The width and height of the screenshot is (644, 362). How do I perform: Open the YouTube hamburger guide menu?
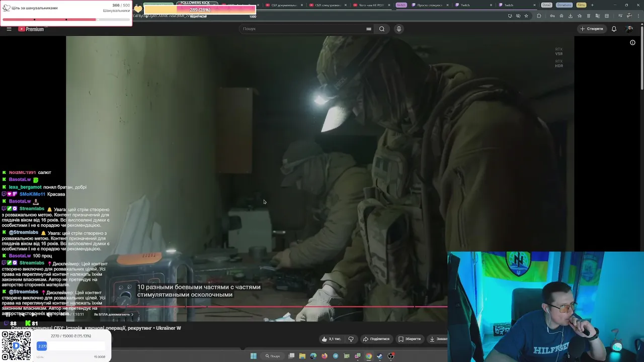(x=9, y=29)
